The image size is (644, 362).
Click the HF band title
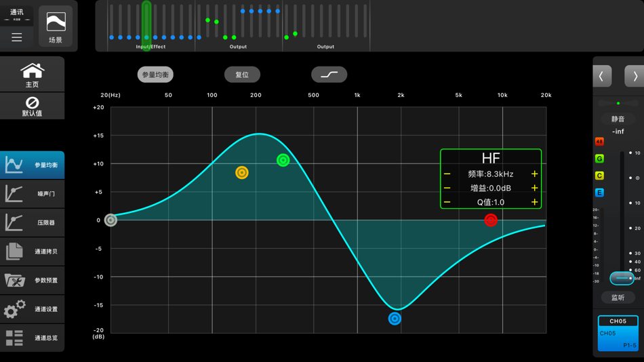[491, 158]
